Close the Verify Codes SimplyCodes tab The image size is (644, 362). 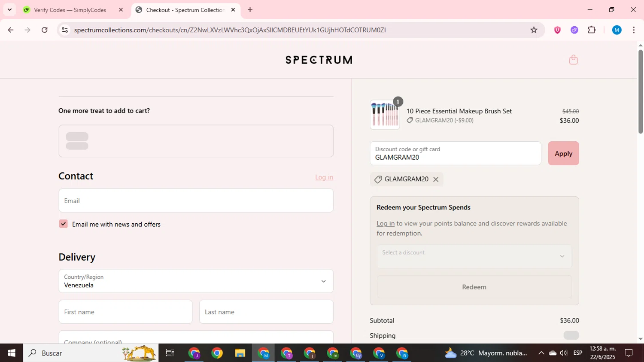click(121, 9)
